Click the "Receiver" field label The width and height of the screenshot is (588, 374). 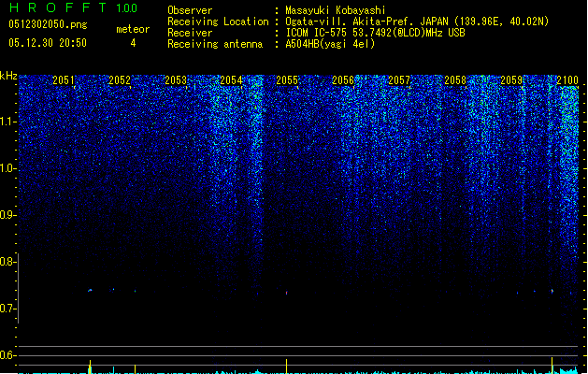pyautogui.click(x=190, y=33)
